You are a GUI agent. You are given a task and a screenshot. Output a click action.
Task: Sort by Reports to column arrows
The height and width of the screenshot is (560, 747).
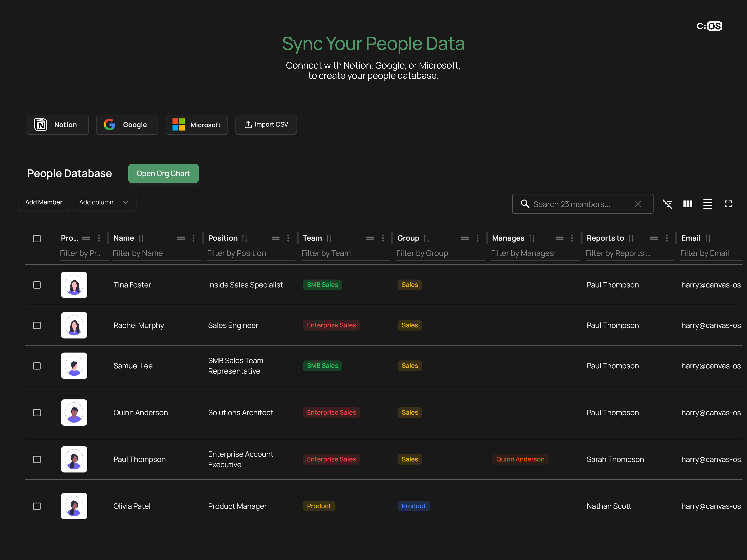click(x=631, y=238)
